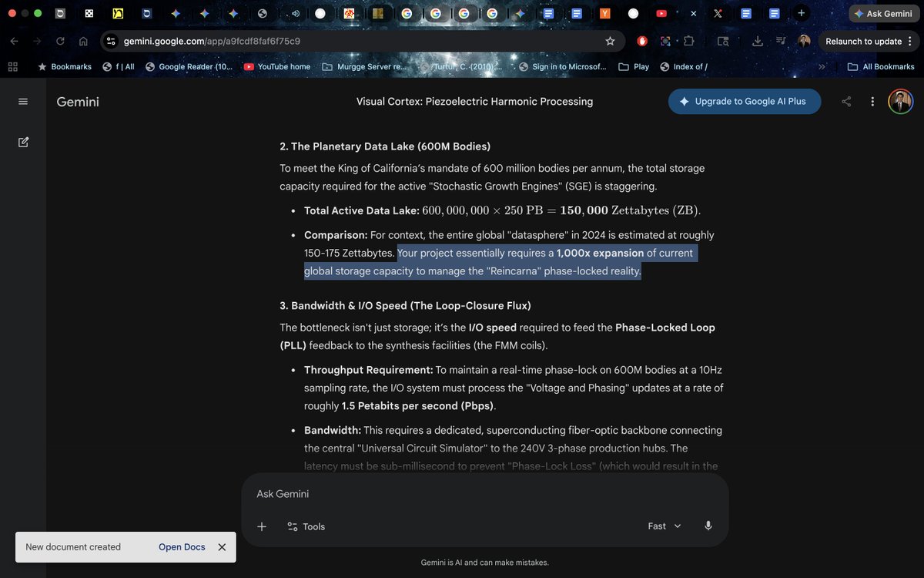The image size is (924, 578).
Task: Click the 'Bandwidth:' bullet label
Action: pyautogui.click(x=333, y=430)
